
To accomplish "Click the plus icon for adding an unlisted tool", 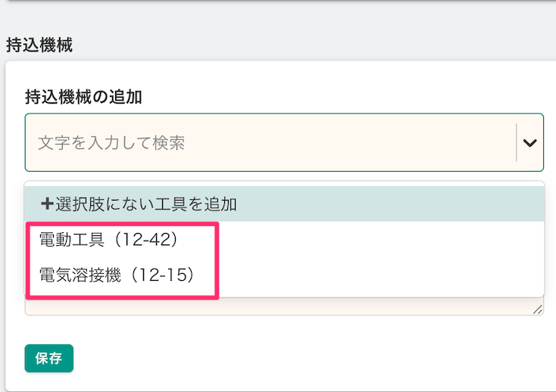I will pos(47,204).
